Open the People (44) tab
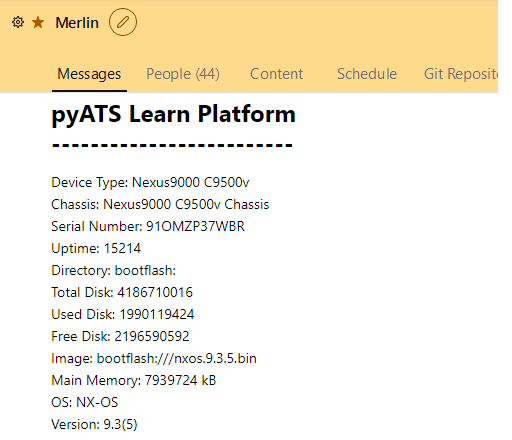This screenshot has width=512, height=440. (x=183, y=74)
